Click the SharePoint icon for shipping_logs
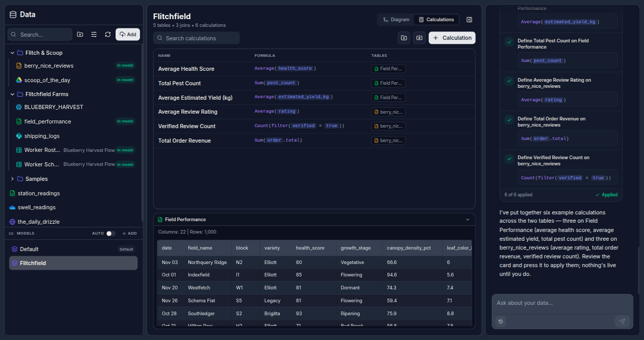This screenshot has width=644, height=340. click(x=19, y=136)
